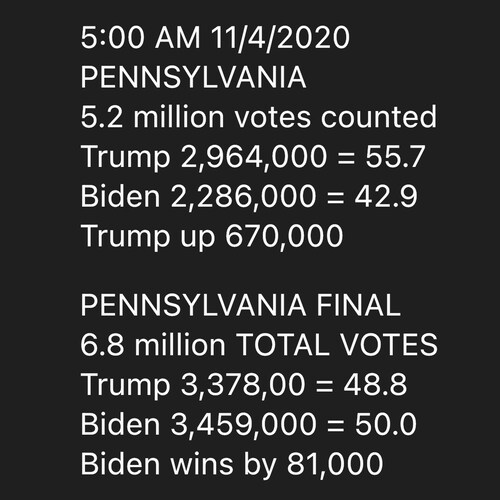500x500 pixels.
Task: Click the 'Biden wins by 81,000' line
Action: tap(232, 464)
